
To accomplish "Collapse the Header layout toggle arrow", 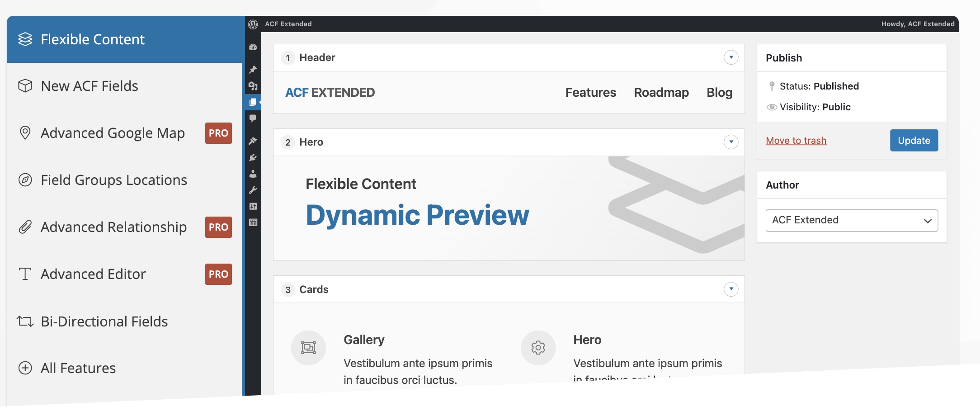I will 730,57.
